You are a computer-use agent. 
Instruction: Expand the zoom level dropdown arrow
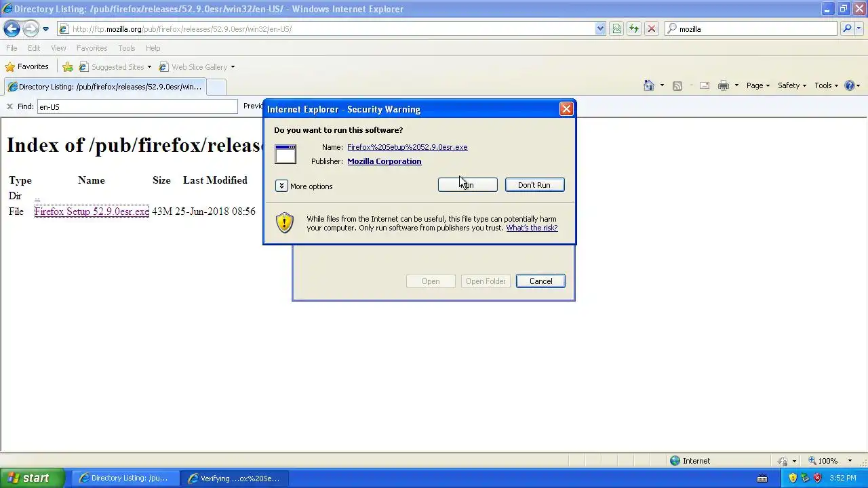point(850,461)
